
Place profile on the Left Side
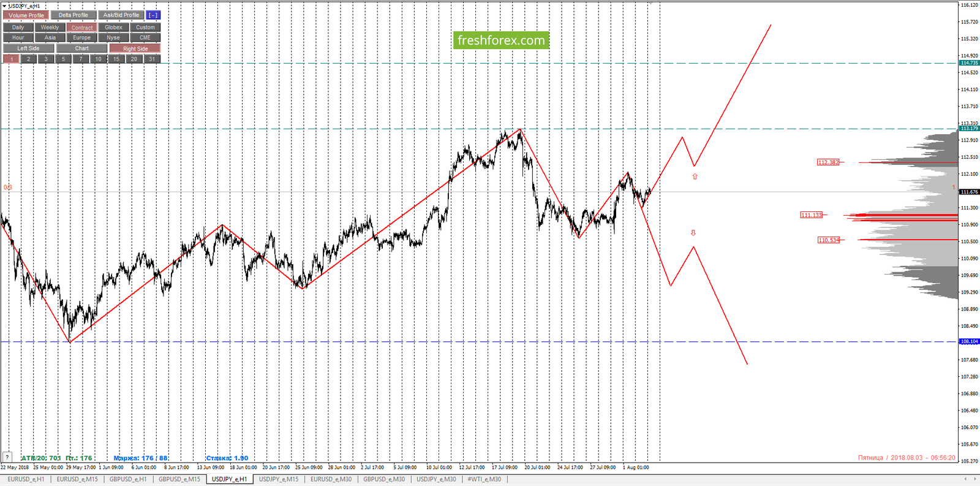point(29,48)
